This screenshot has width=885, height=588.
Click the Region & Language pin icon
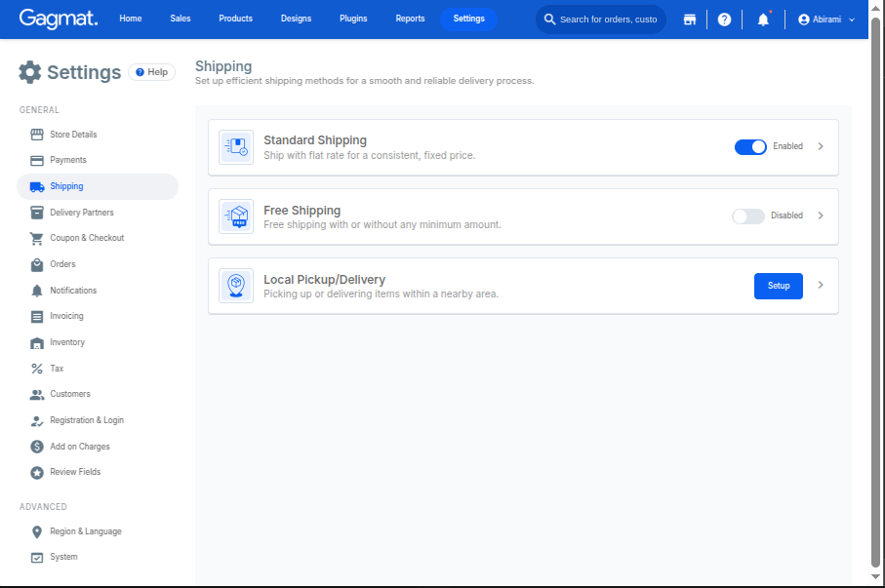pyautogui.click(x=37, y=532)
